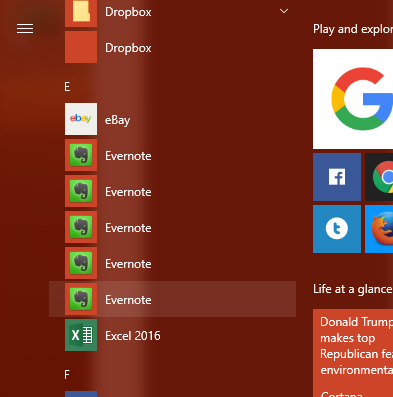Open the blue tile with white t logo
This screenshot has width=393, height=397.
[x=337, y=229]
